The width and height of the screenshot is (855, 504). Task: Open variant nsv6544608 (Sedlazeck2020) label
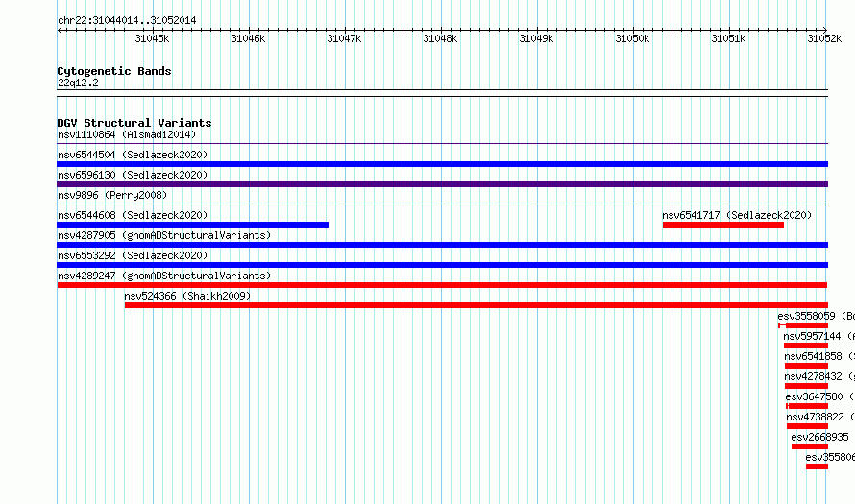(x=133, y=215)
